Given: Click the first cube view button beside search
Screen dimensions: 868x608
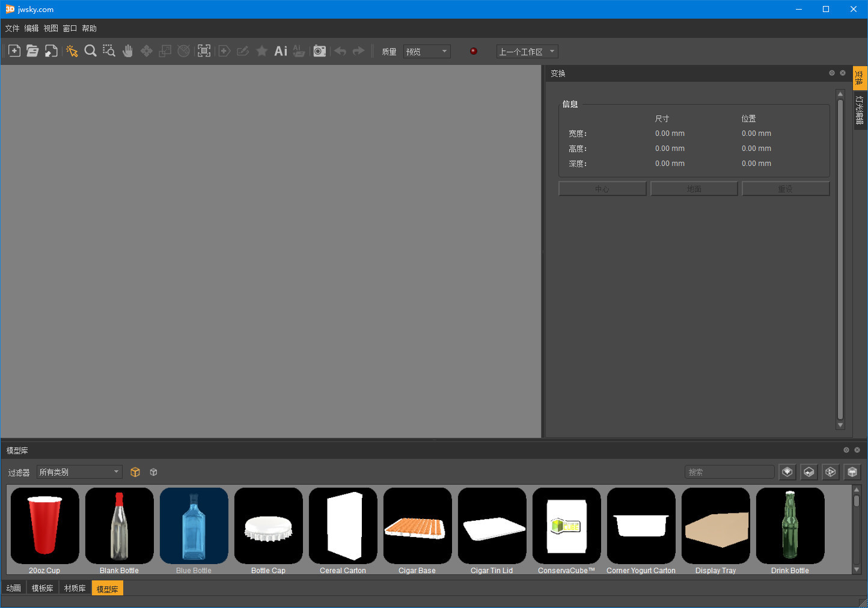Looking at the screenshot, I should coord(787,472).
